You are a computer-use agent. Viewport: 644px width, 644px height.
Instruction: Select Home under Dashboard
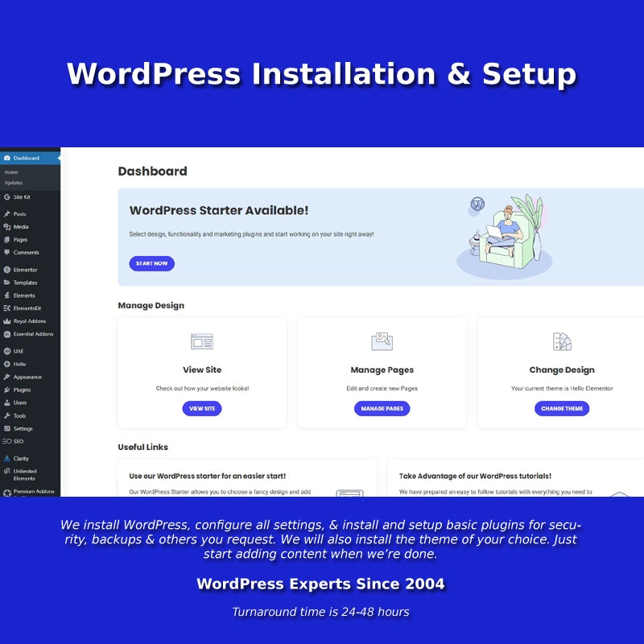11,172
